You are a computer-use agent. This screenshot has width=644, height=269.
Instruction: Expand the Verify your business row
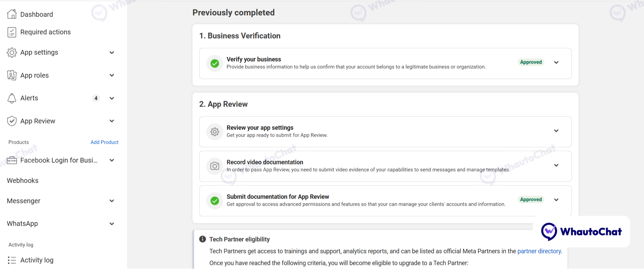tap(556, 62)
